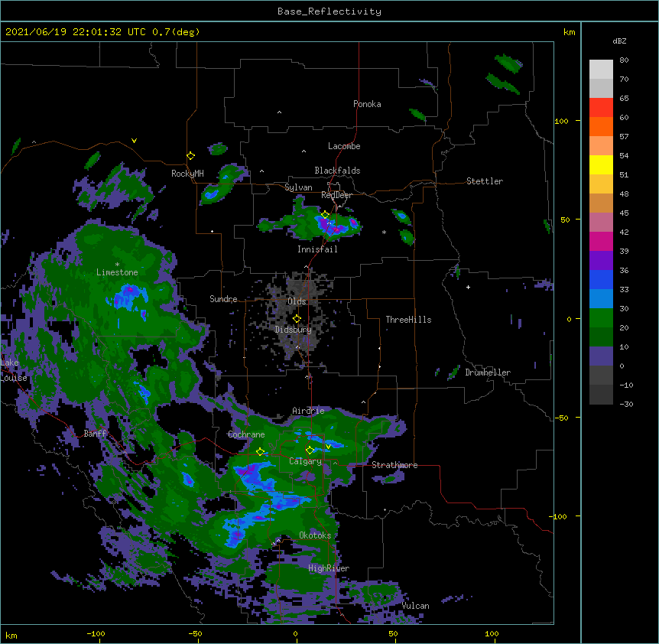Click the -50 tick label on the bottom axis
Screen dimensions: 659x644
pos(195,633)
